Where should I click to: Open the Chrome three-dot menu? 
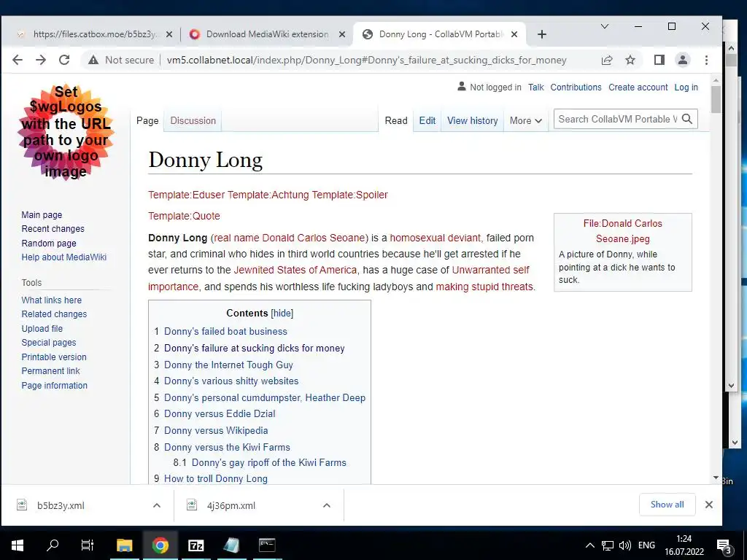(706, 60)
